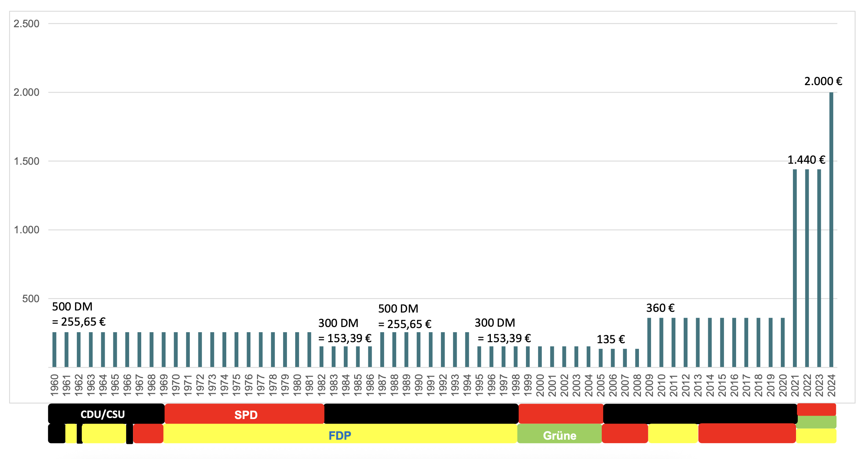This screenshot has width=868, height=459.
Task: Click the 360 € annotation
Action: point(660,308)
